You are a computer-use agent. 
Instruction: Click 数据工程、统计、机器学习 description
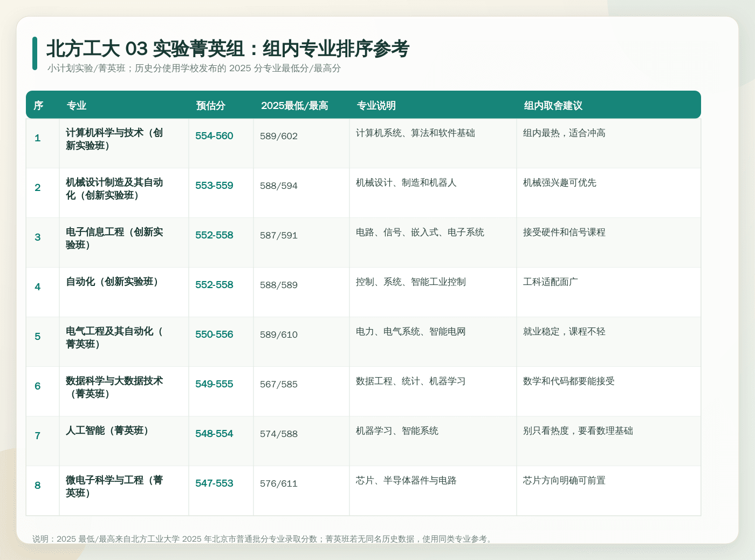point(411,381)
